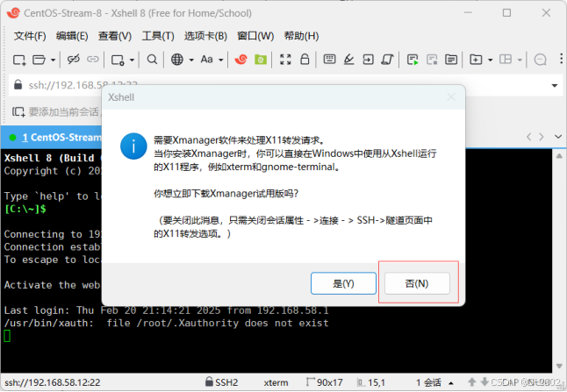Click the script scroll icon
This screenshot has height=392, width=567.
pyautogui.click(x=387, y=60)
